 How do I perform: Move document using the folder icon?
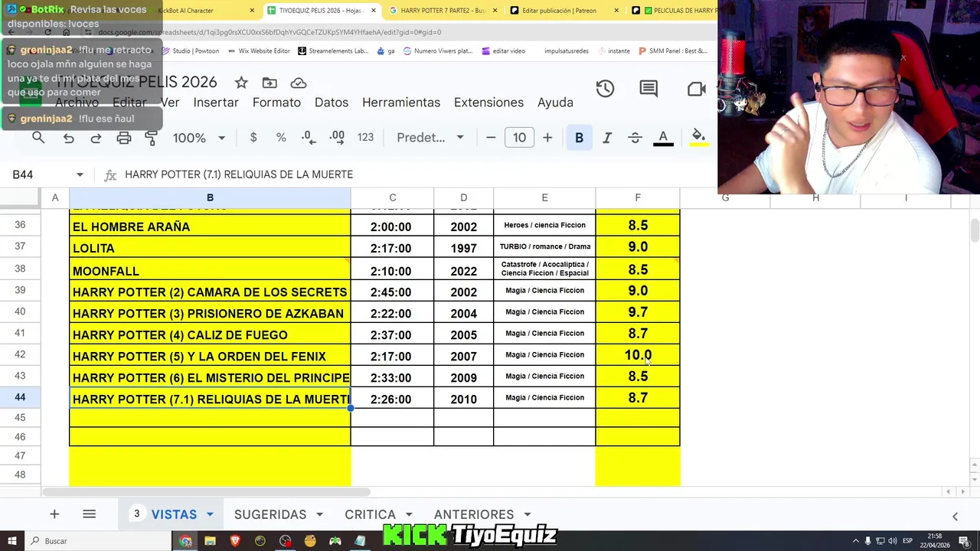point(269,83)
